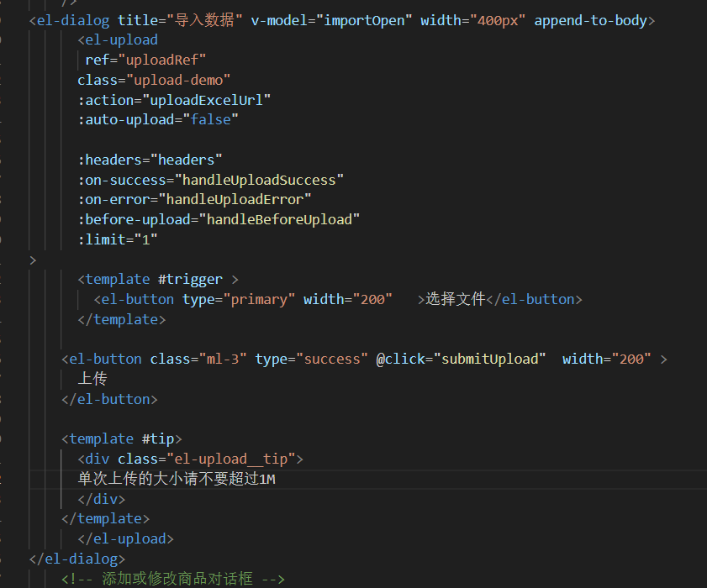Click handleBeforeUpload handler name
The width and height of the screenshot is (707, 588).
tap(279, 220)
